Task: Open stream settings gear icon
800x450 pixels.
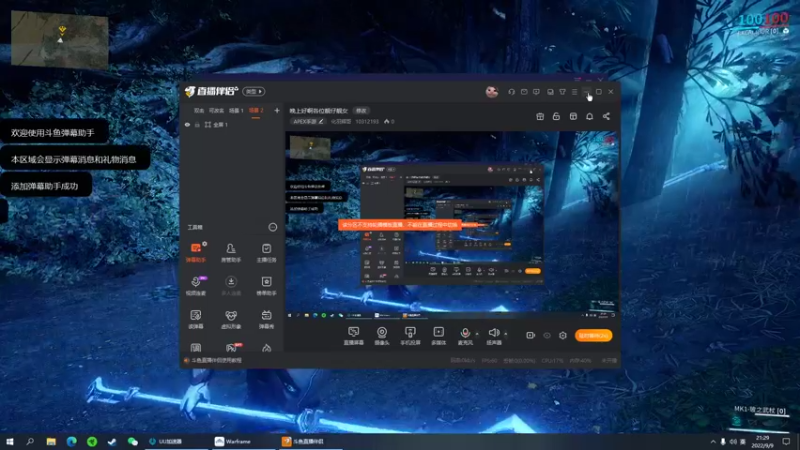Action: pos(563,335)
